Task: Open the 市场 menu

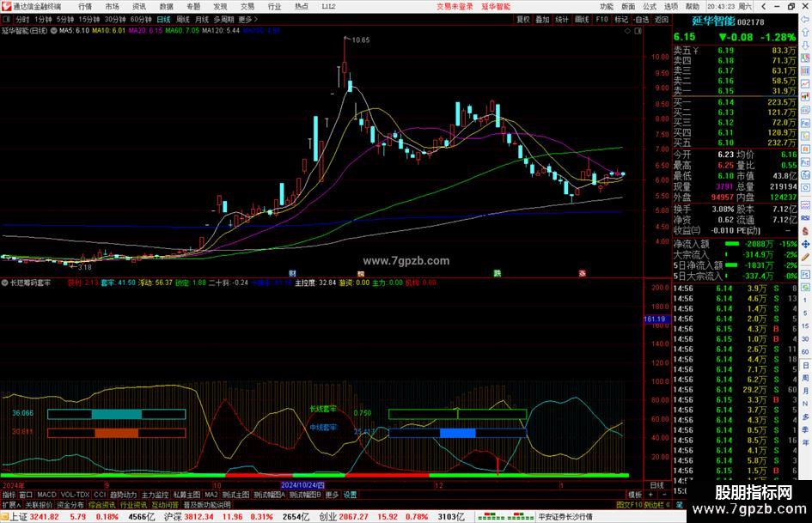Action: pos(112,7)
